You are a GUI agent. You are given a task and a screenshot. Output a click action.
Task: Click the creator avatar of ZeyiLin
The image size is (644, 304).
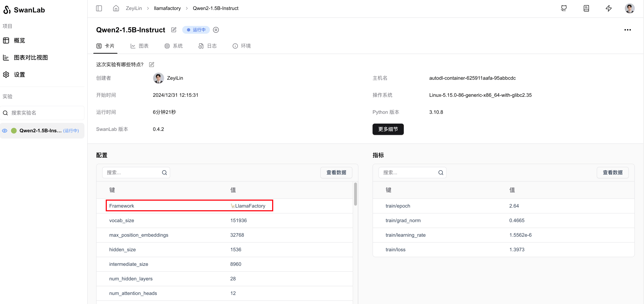pyautogui.click(x=158, y=78)
